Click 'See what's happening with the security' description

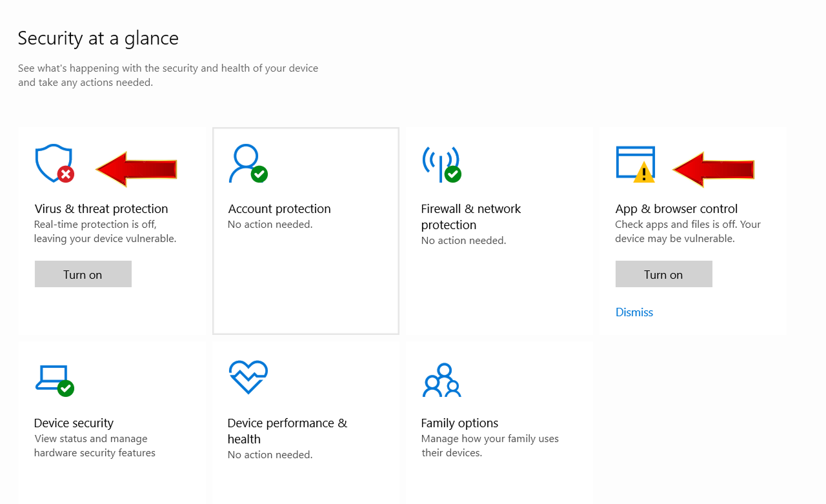(x=168, y=76)
